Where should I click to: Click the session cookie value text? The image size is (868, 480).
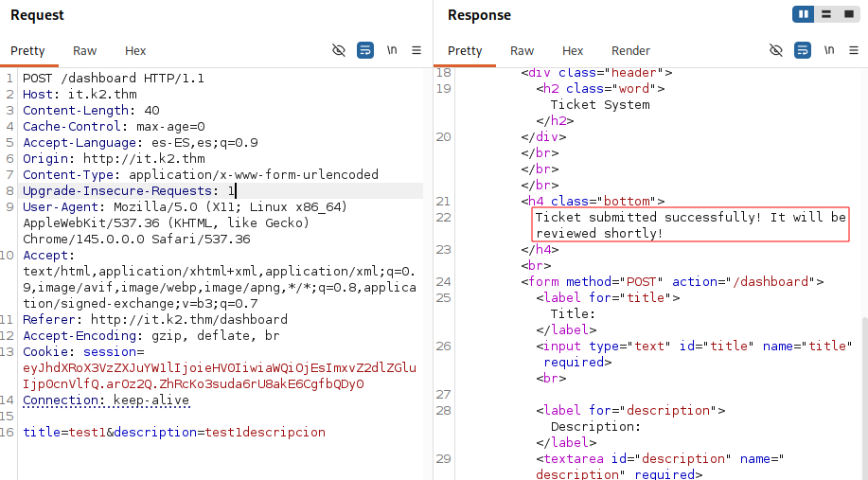pyautogui.click(x=220, y=376)
